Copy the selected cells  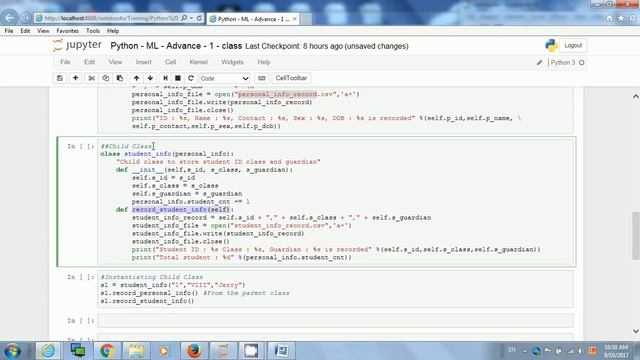106,78
